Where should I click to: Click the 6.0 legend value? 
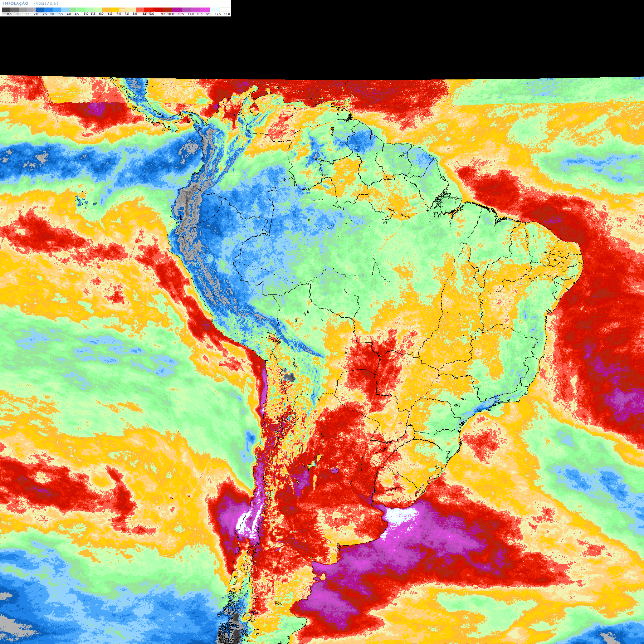[101, 14]
